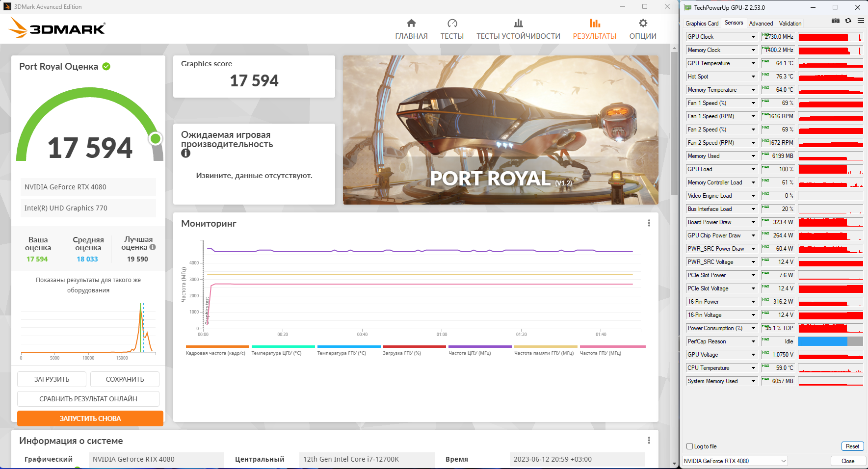This screenshot has width=868, height=469.
Task: Open the GPU Clock sensor dropdown
Action: click(753, 37)
